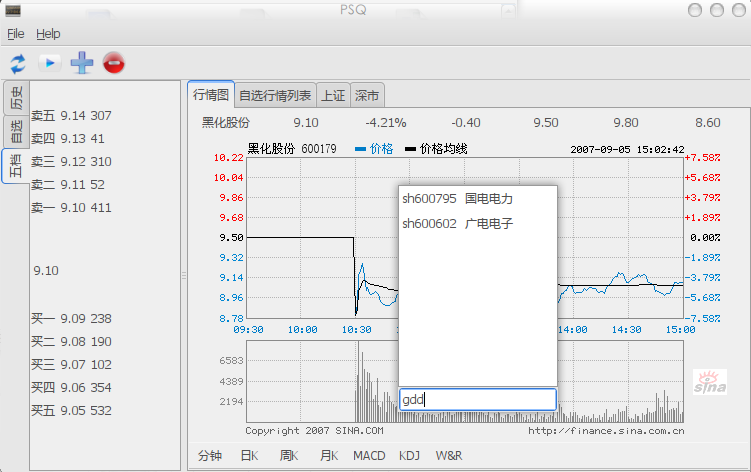Image resolution: width=751 pixels, height=472 pixels.
Task: Click the 卖五 9.14 307 row
Action: [71, 115]
